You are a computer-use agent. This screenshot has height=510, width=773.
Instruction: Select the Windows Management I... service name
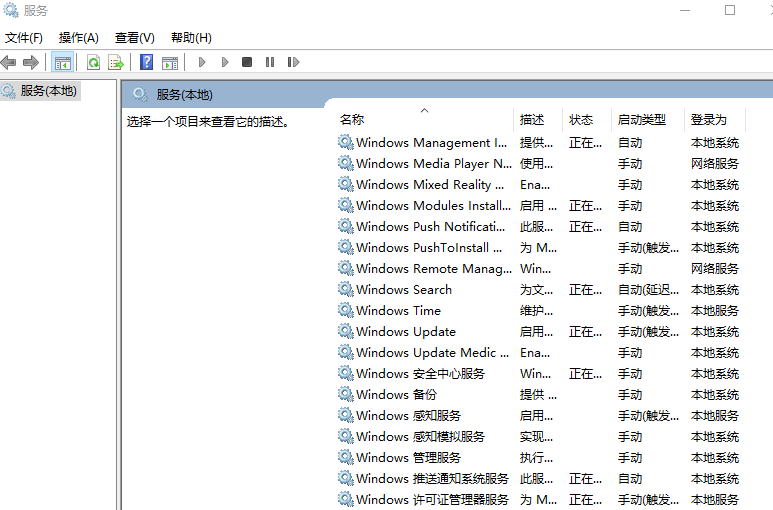[x=431, y=143]
